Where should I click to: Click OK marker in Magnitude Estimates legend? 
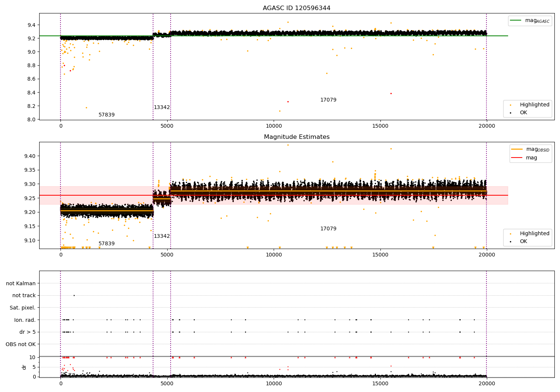coord(510,242)
